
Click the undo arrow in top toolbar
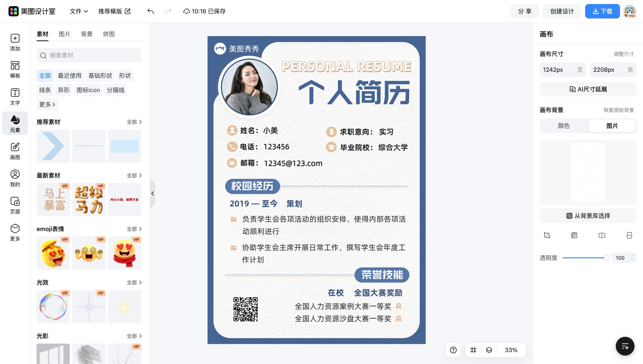pyautogui.click(x=150, y=11)
